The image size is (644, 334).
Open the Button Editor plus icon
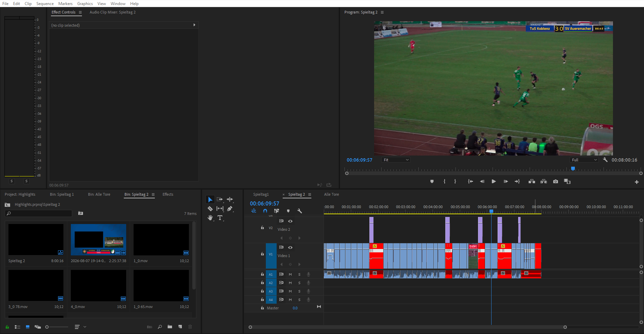[637, 182]
